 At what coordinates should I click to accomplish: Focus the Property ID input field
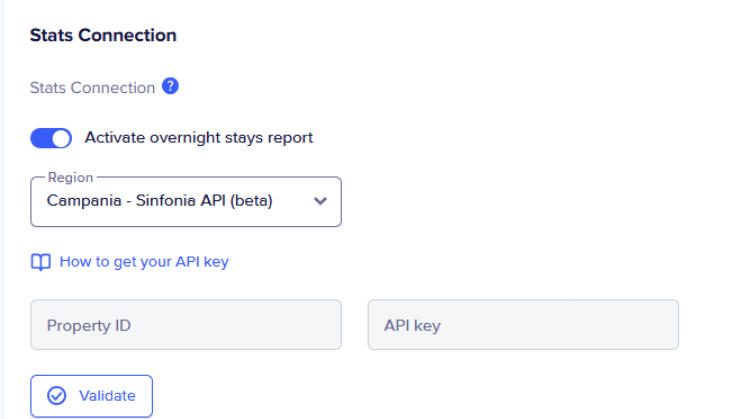pos(186,325)
